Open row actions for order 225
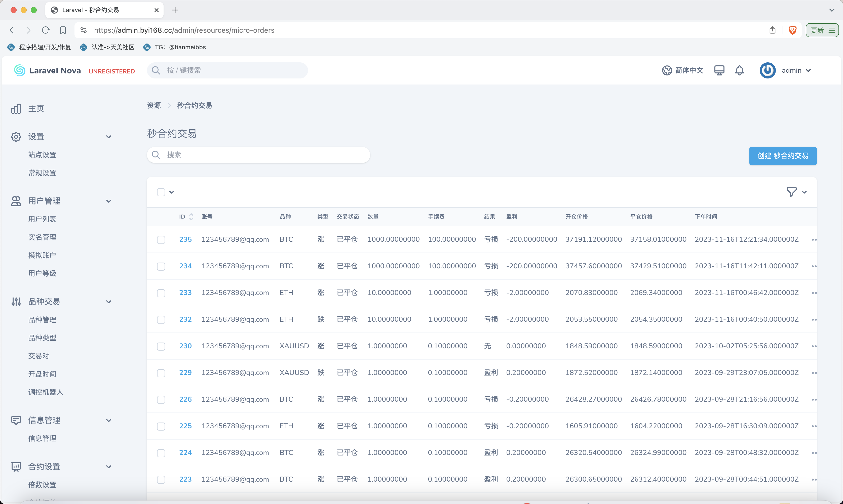 814,426
